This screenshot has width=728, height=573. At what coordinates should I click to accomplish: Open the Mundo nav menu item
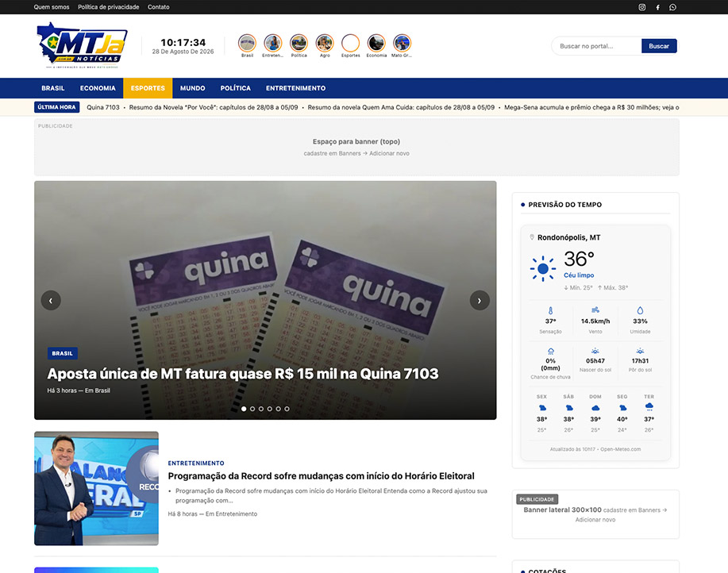pos(193,88)
